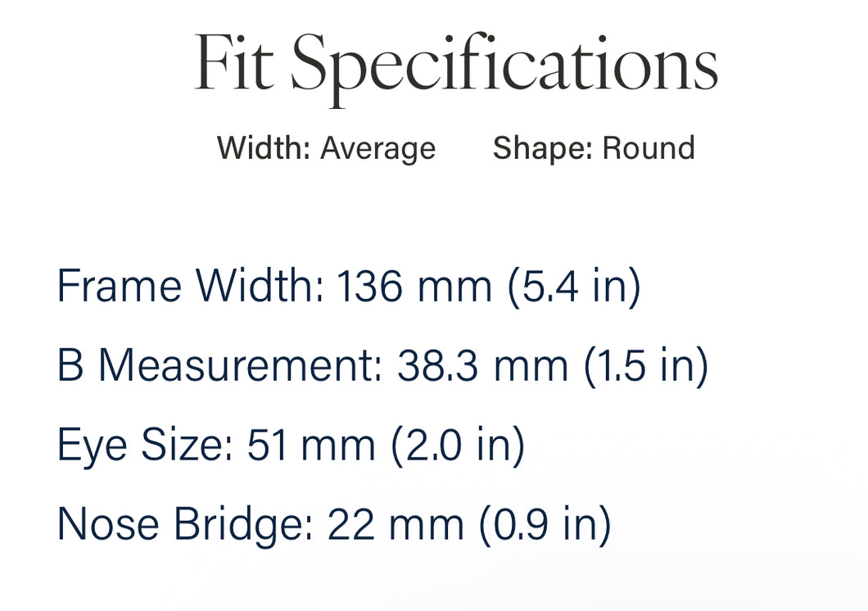Click the word Eye in Eye Size
868x611 pixels.
(x=93, y=446)
